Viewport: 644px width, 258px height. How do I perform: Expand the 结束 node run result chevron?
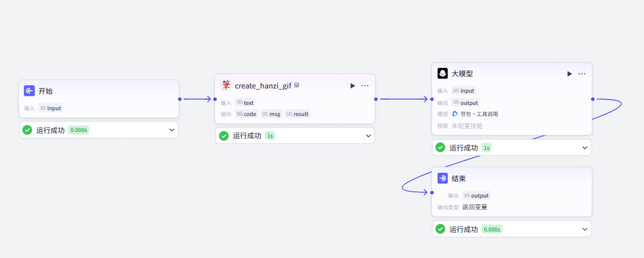pyautogui.click(x=585, y=229)
